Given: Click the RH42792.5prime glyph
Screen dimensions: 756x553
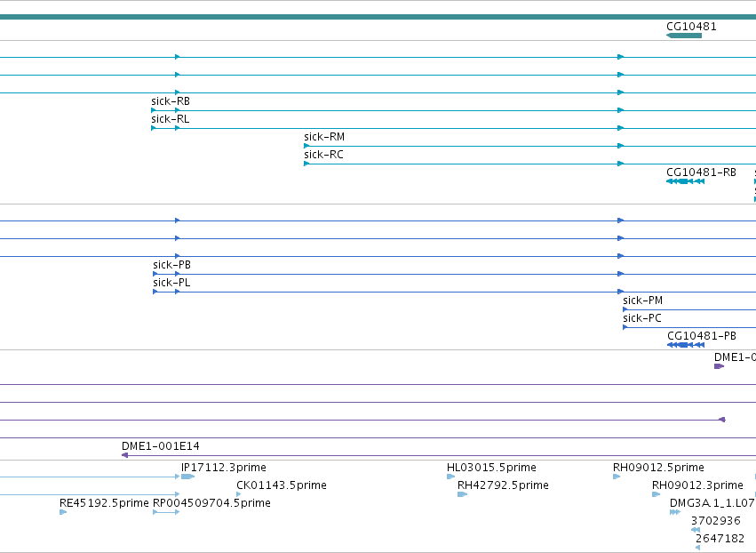Looking at the screenshot, I should (462, 494).
